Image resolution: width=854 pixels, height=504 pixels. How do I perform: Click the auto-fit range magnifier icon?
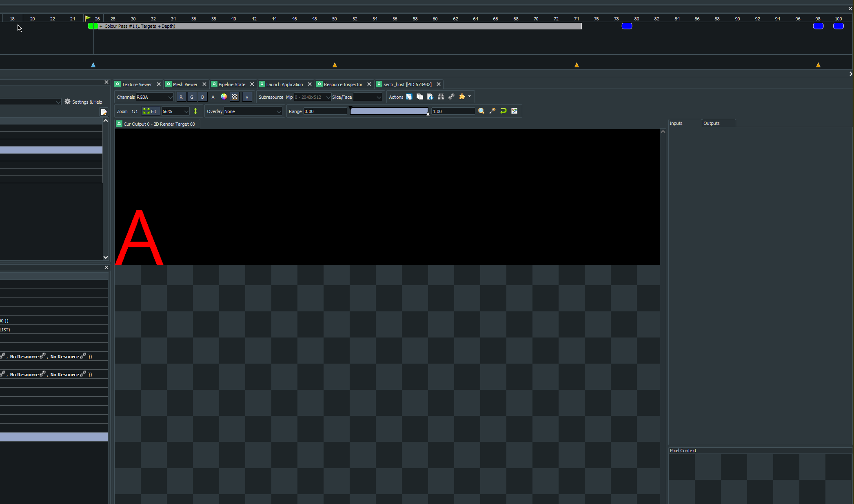click(x=481, y=111)
